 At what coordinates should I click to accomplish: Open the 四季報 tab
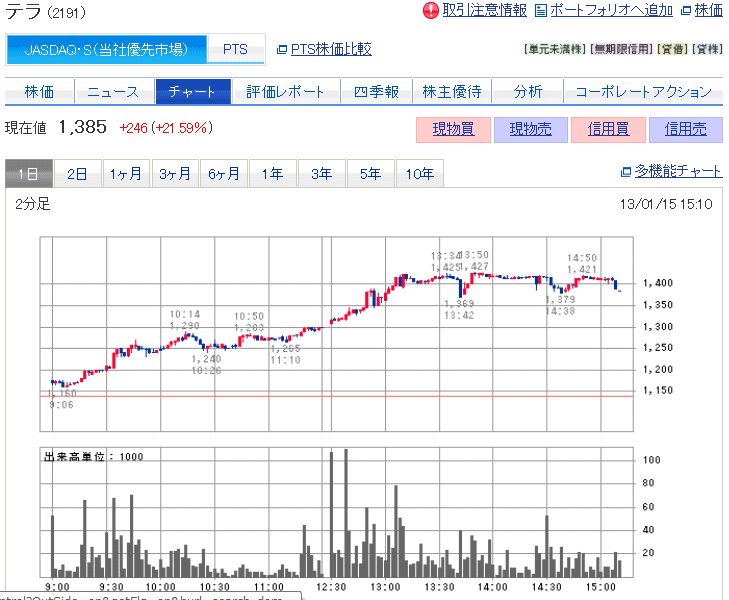pos(376,92)
